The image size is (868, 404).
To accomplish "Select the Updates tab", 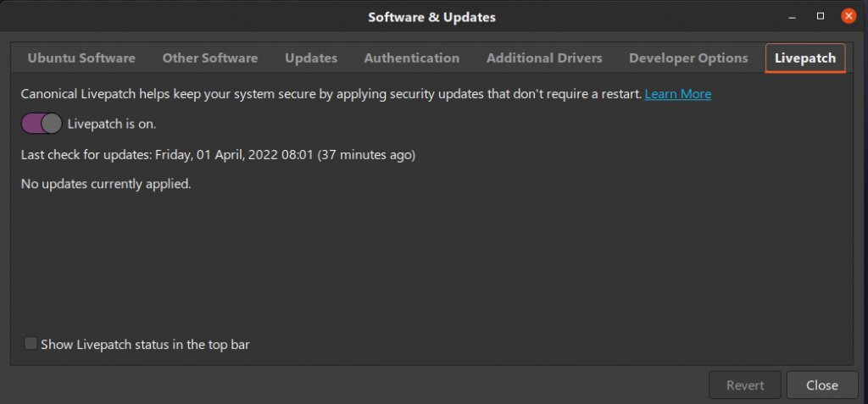I will tap(311, 58).
